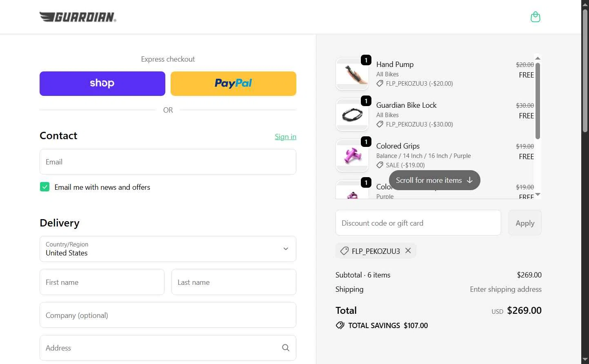Click the address search magnifier icon
Viewport: 589px width, 364px height.
[x=286, y=348]
